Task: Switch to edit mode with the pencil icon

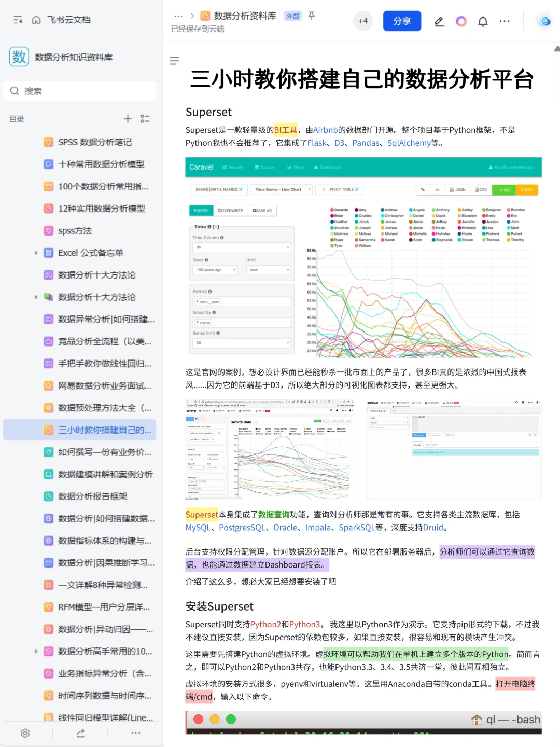Action: click(x=439, y=21)
